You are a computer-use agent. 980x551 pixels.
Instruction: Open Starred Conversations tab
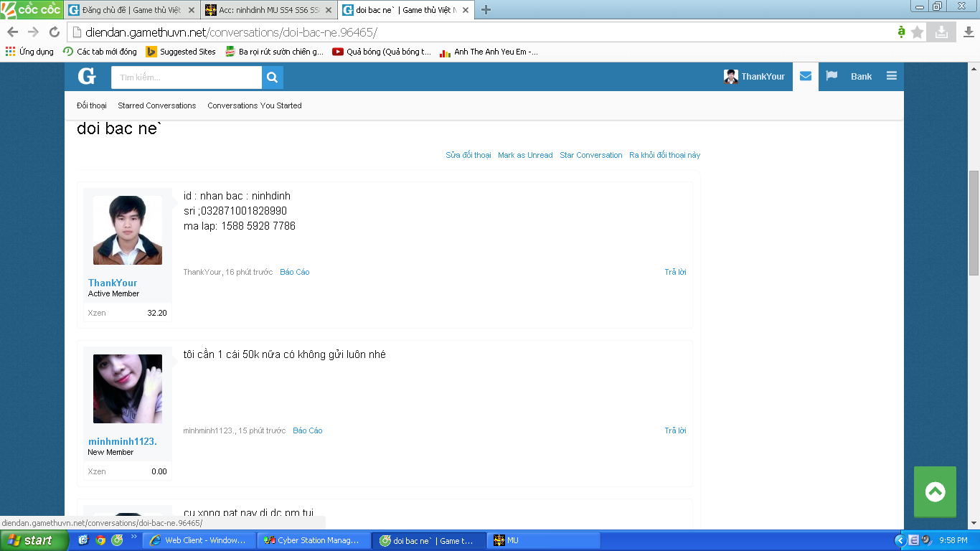coord(157,105)
